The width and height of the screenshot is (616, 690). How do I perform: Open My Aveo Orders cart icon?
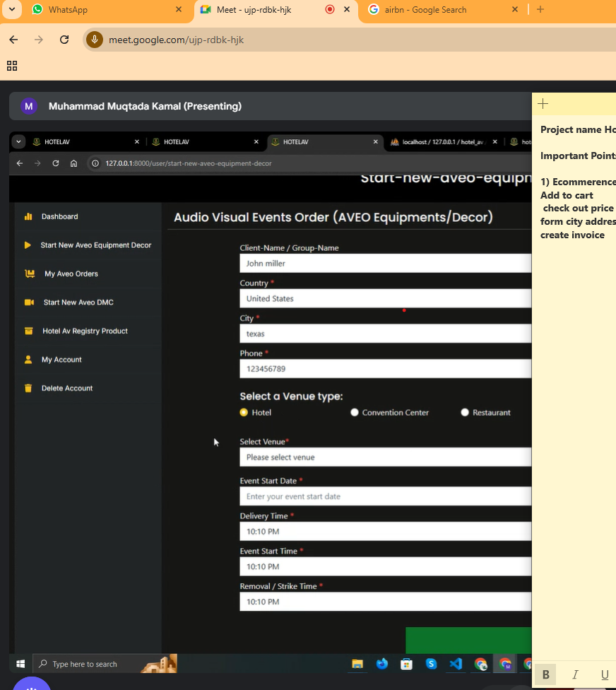pyautogui.click(x=30, y=274)
